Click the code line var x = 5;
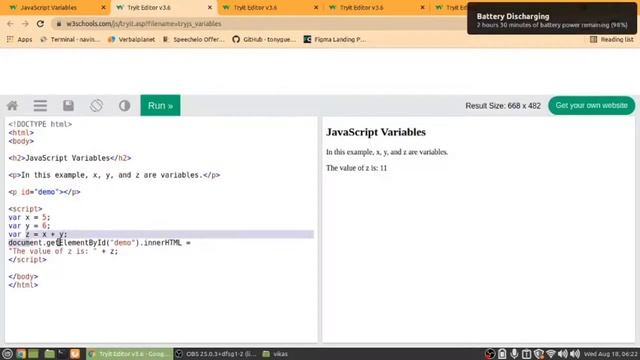Screen dimensions: 640x360 (x=29, y=217)
